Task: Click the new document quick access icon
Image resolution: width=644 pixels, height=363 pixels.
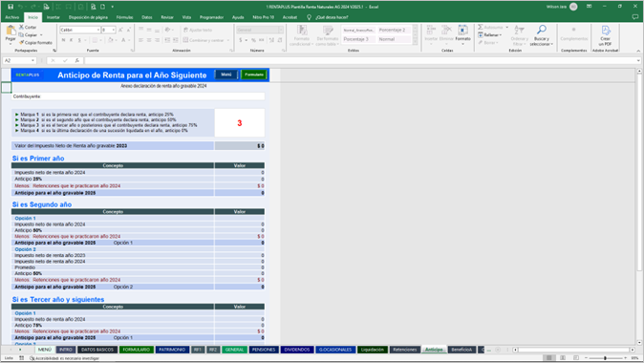Action: (x=102, y=7)
